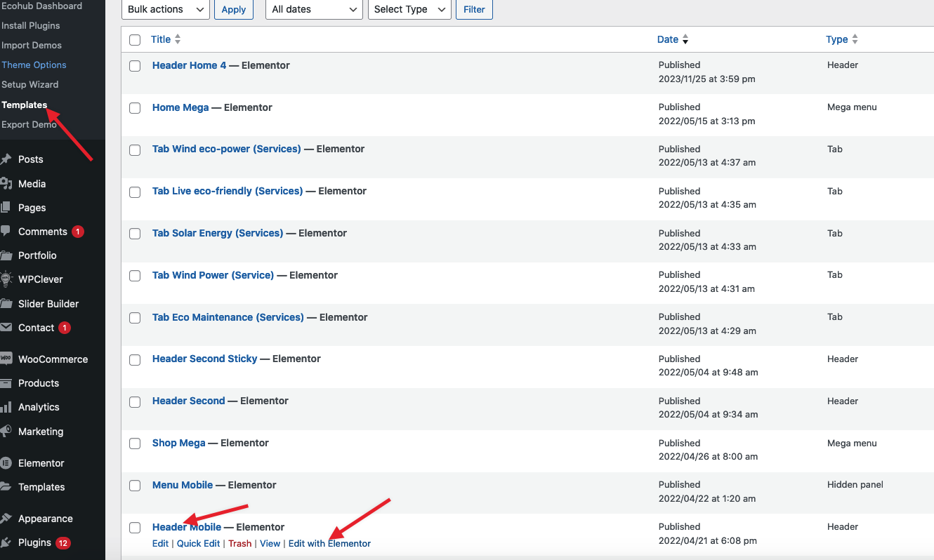The height and width of the screenshot is (560, 934).
Task: Select the Tab Live eco-friendly row checkbox
Action: coord(135,192)
